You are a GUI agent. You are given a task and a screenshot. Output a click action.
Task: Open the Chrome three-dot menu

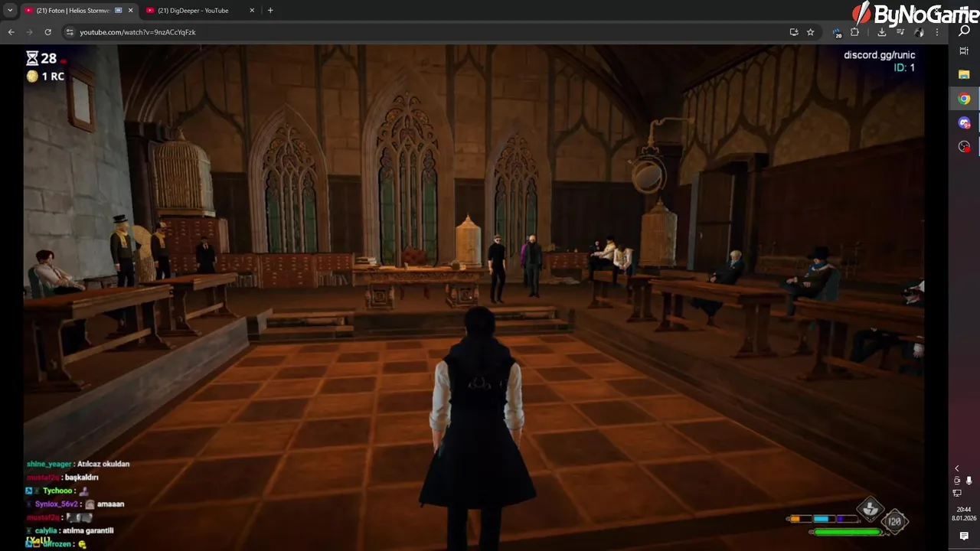point(937,32)
